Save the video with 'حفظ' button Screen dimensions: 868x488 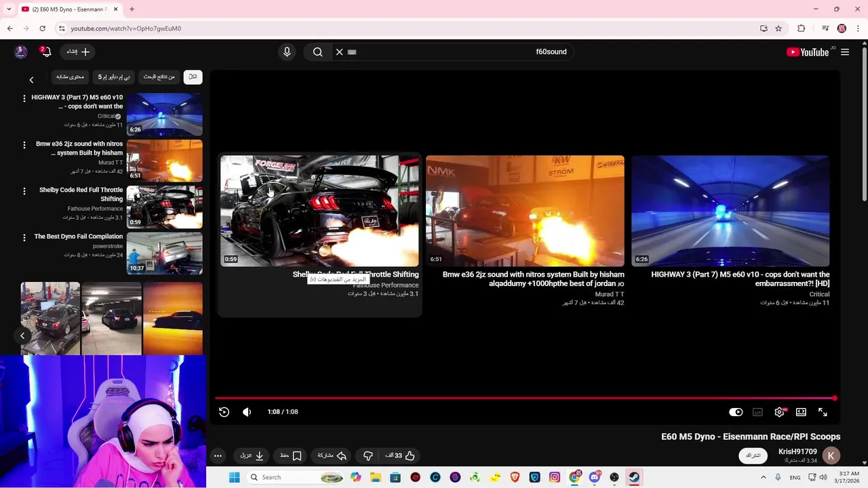(291, 456)
